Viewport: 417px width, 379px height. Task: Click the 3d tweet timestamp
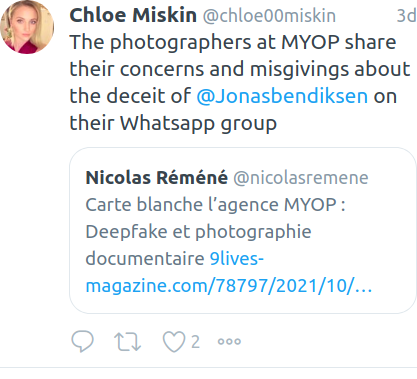pyautogui.click(x=406, y=16)
